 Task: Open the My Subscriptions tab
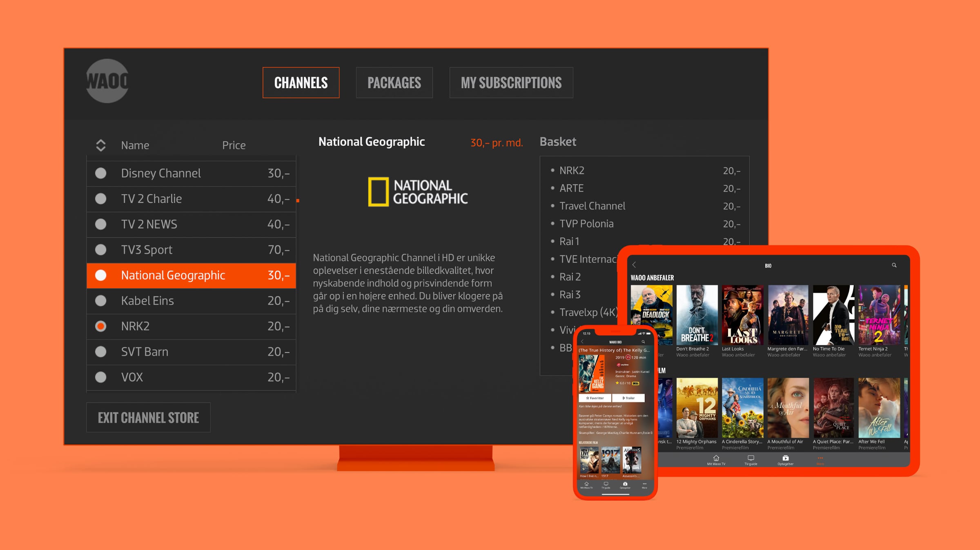[x=511, y=82]
